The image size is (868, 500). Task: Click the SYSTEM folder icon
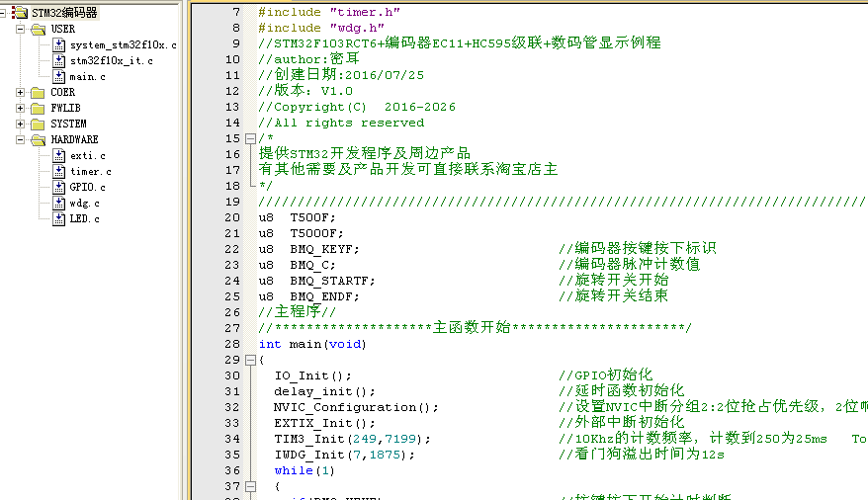click(x=39, y=124)
